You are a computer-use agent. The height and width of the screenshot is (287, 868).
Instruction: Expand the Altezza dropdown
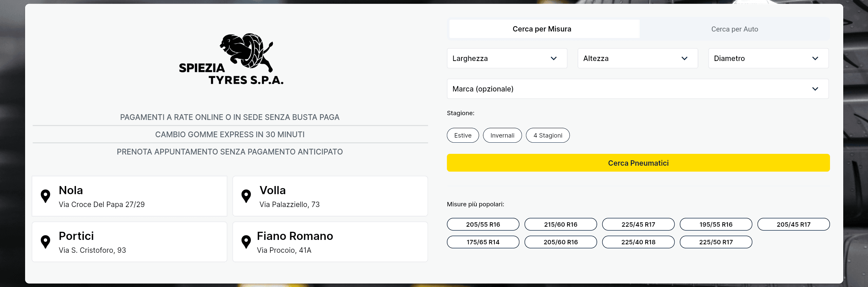[x=637, y=58]
